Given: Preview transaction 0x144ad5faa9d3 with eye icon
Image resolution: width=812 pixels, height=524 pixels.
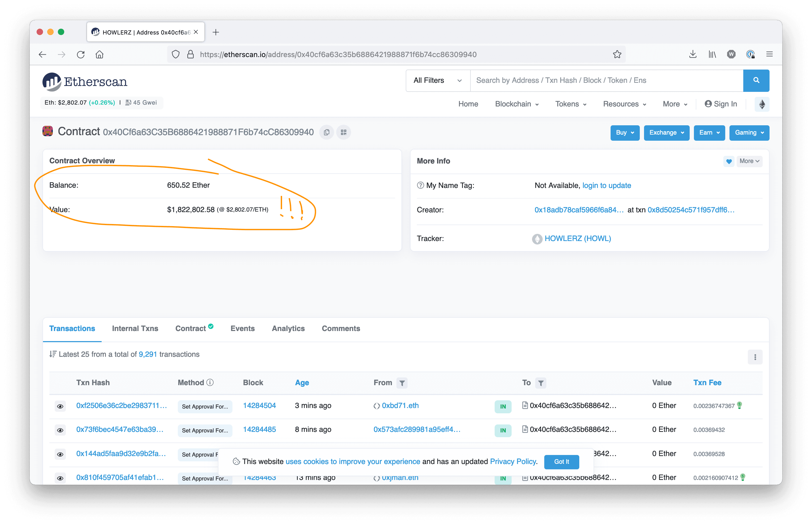Looking at the screenshot, I should pos(60,454).
